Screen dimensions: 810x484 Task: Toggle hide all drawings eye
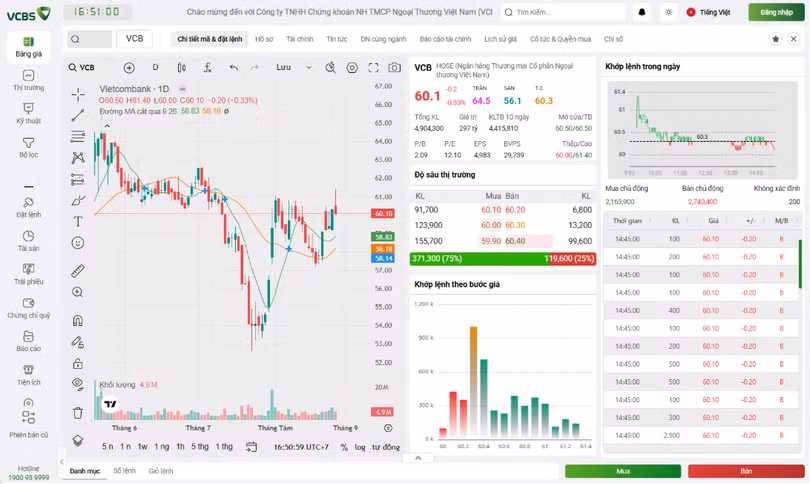pyautogui.click(x=78, y=384)
